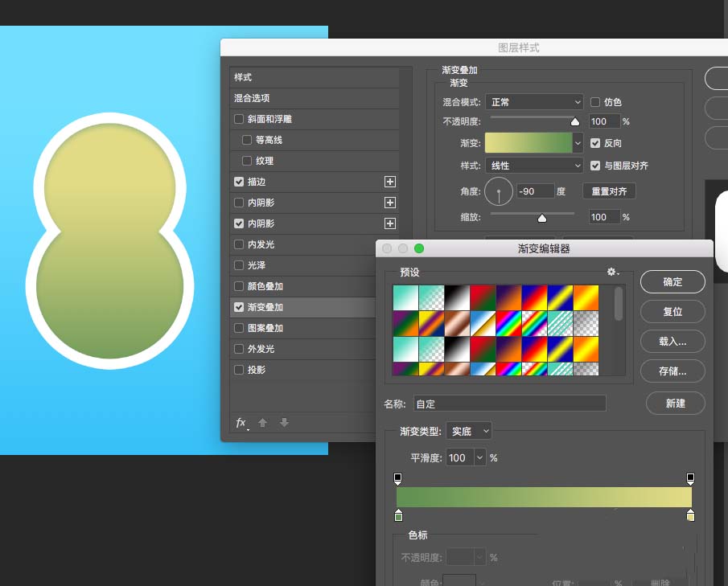Click the fx icon to add a style effect
The width and height of the screenshot is (728, 586).
click(x=241, y=422)
